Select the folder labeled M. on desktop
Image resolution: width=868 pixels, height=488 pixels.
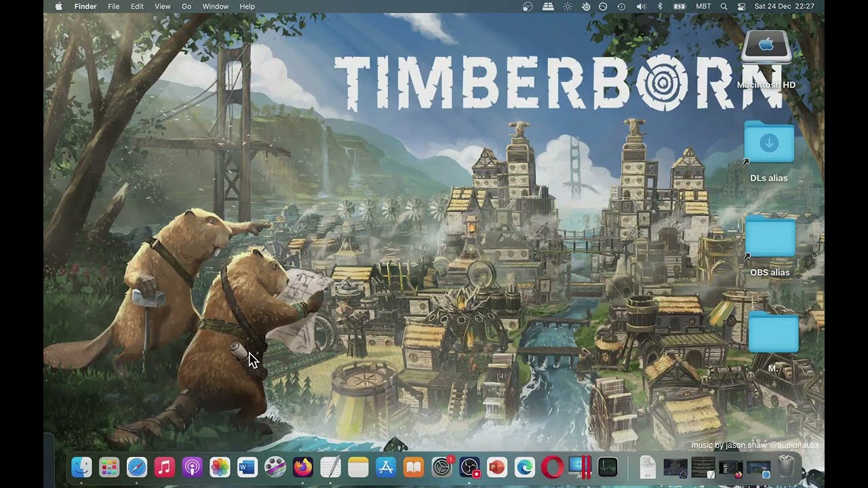[x=773, y=341]
